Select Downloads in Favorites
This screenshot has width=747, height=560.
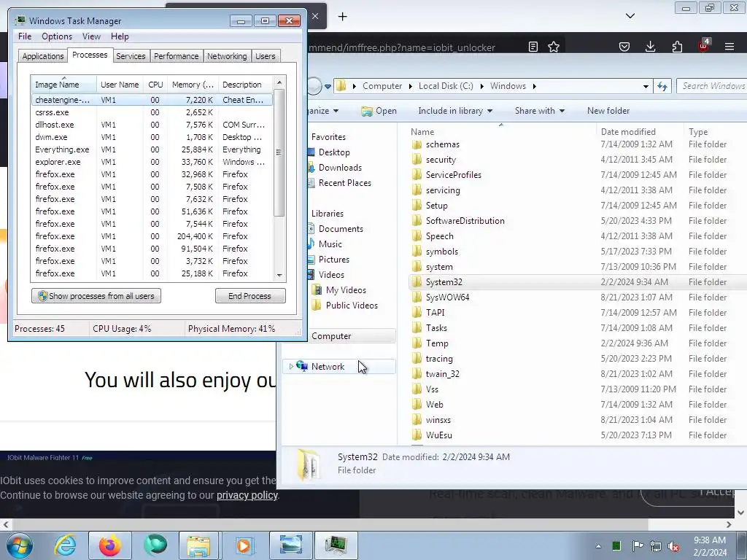[340, 168]
